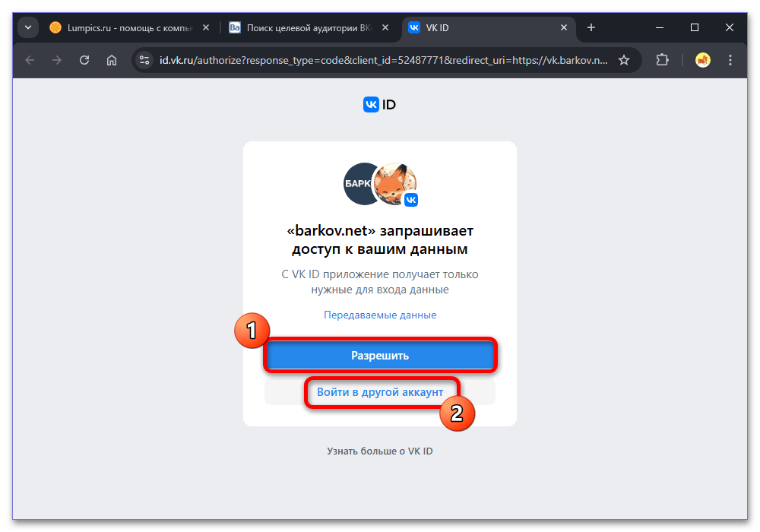View site information icon in address bar

(144, 60)
